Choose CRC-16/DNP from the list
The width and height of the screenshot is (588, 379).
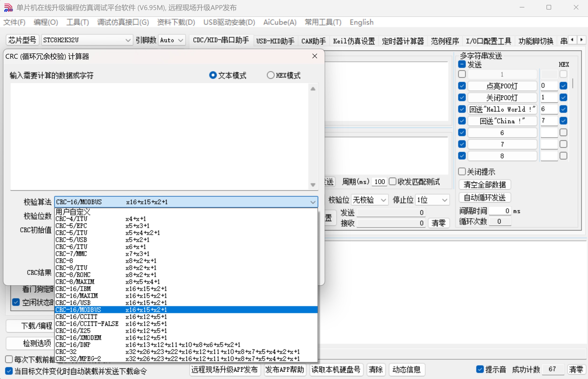pyautogui.click(x=186, y=344)
